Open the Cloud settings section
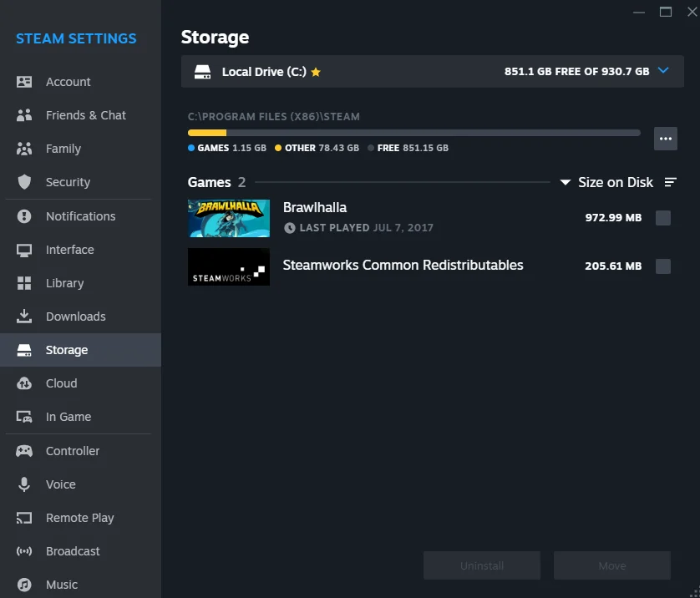700x598 pixels. click(61, 383)
